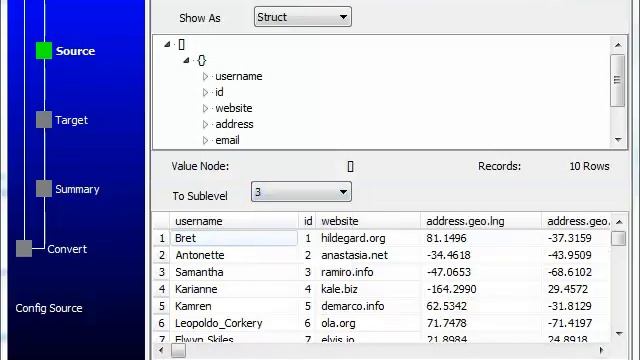
Task: Select the 29.4572 geo cell
Action: click(577, 289)
